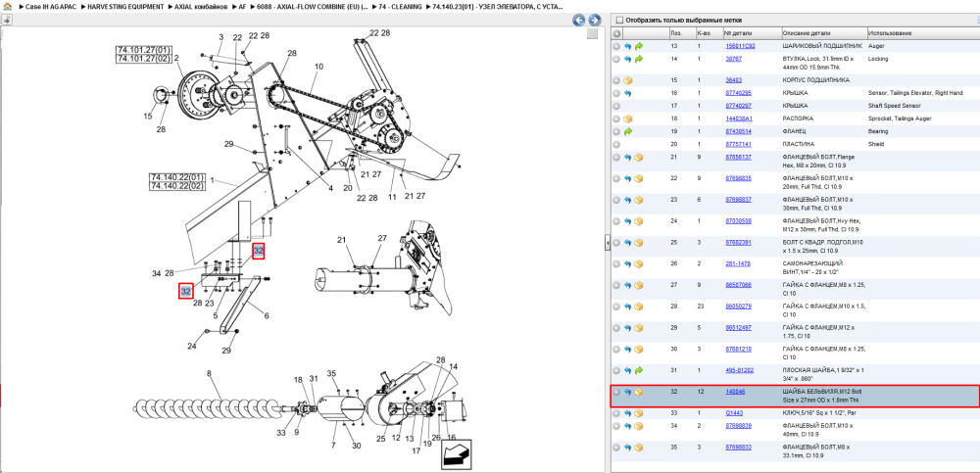This screenshot has height=473, width=980.
Task: Click the blue back arrow for row 33
Action: [x=628, y=413]
